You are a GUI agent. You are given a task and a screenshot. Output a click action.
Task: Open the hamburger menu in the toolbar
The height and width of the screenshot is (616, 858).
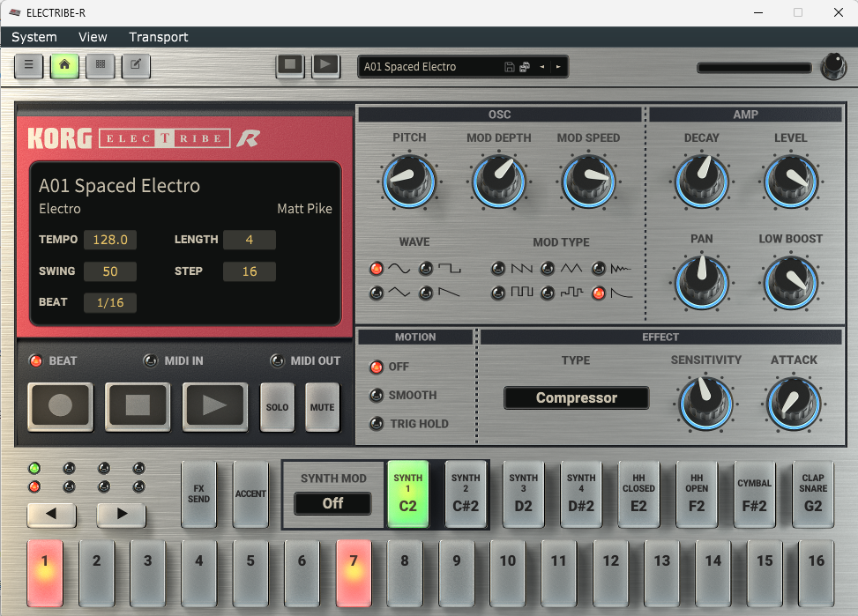28,65
